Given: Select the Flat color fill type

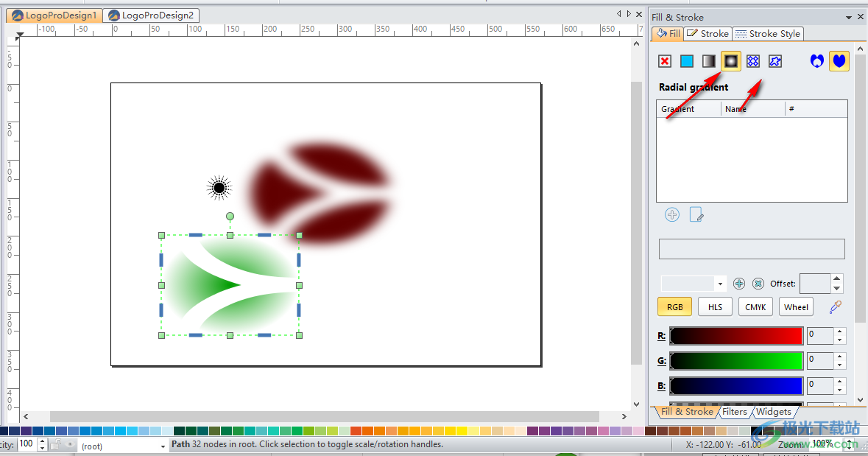Looking at the screenshot, I should click(687, 61).
